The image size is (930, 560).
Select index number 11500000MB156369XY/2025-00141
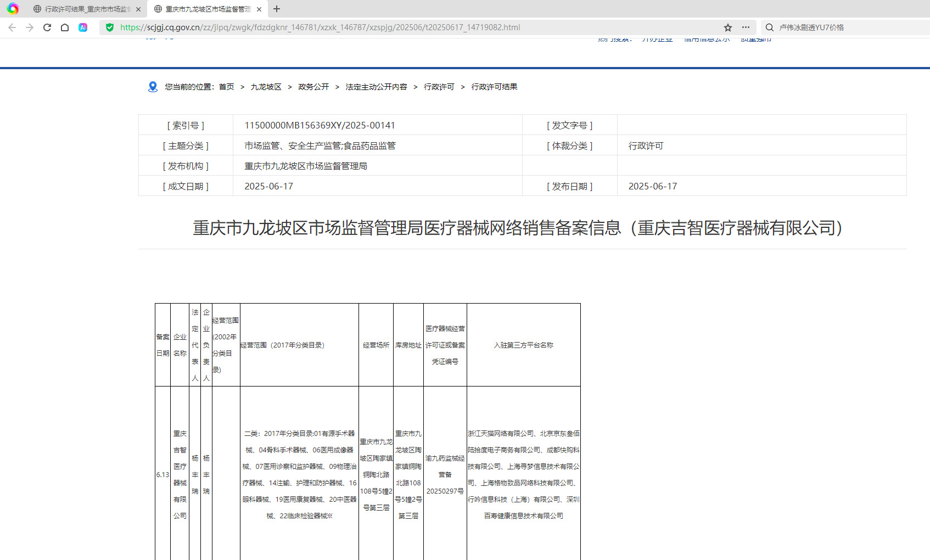320,125
